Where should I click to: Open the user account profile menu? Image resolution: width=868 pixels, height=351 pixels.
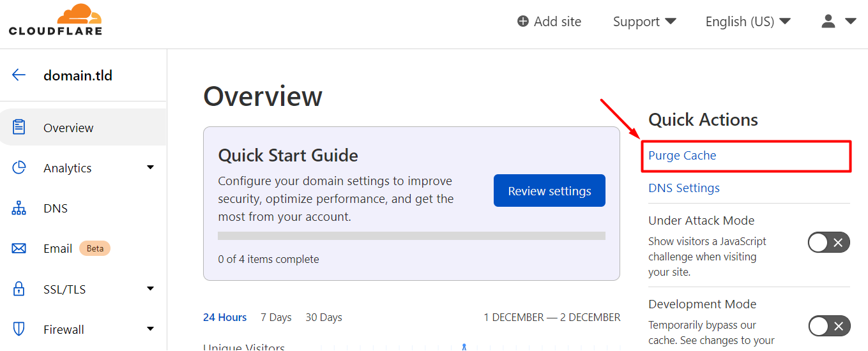(837, 22)
